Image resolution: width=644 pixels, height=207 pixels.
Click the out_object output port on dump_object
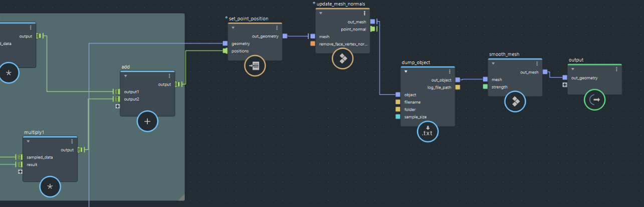[x=458, y=80]
